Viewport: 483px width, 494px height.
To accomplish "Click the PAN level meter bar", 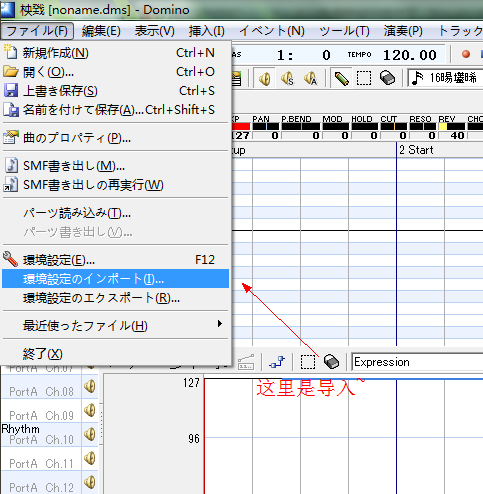I will (266, 126).
